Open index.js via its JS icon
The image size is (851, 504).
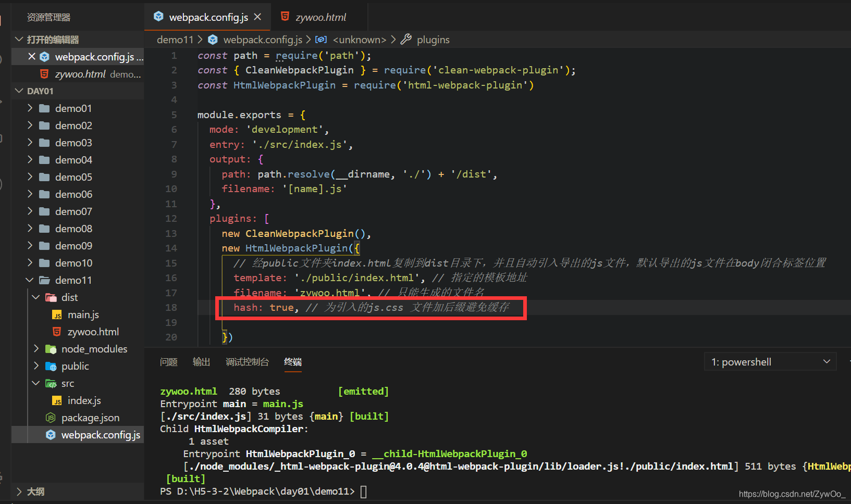coord(57,400)
